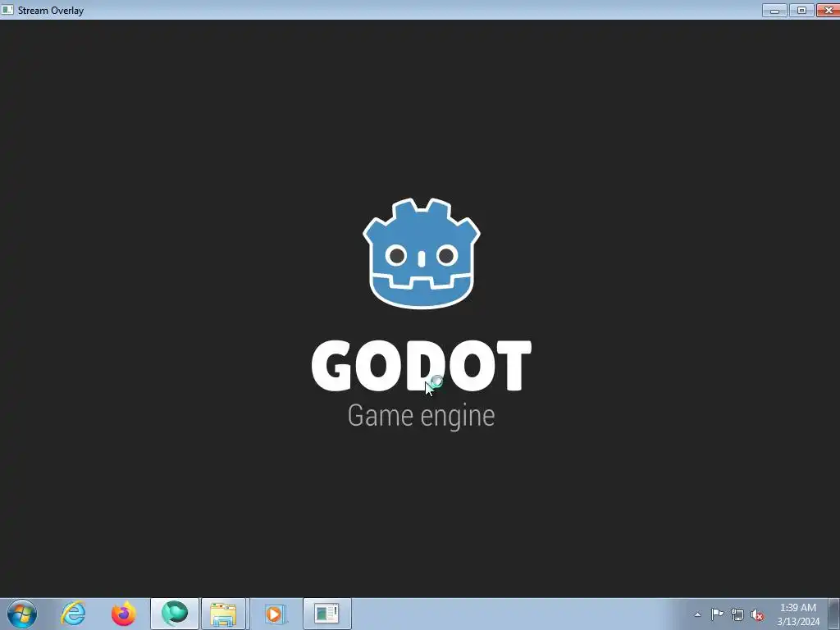Select the Stream Overlay taskbar button
Screen dimensions: 840x630
pos(326,614)
